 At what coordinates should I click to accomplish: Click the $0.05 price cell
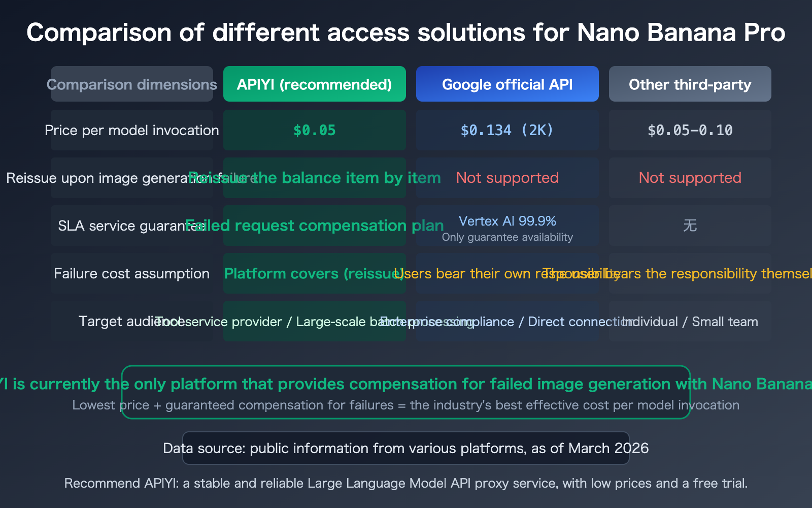[314, 130]
